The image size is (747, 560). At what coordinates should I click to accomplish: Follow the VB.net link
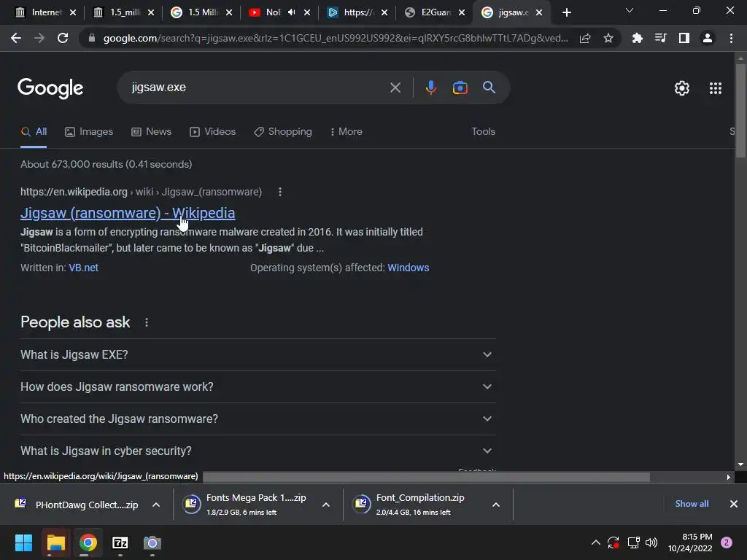(x=83, y=268)
